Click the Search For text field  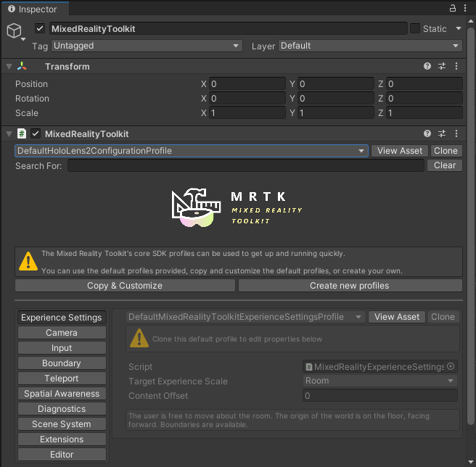click(245, 166)
